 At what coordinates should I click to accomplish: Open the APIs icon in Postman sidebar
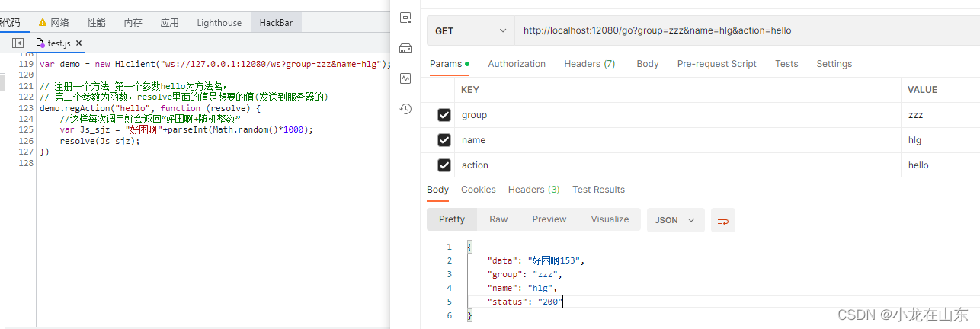click(405, 17)
